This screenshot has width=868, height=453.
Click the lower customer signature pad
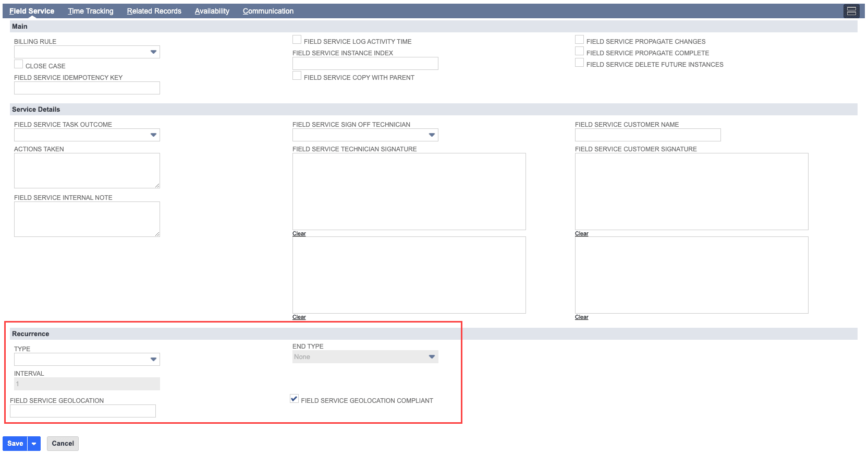pyautogui.click(x=692, y=275)
